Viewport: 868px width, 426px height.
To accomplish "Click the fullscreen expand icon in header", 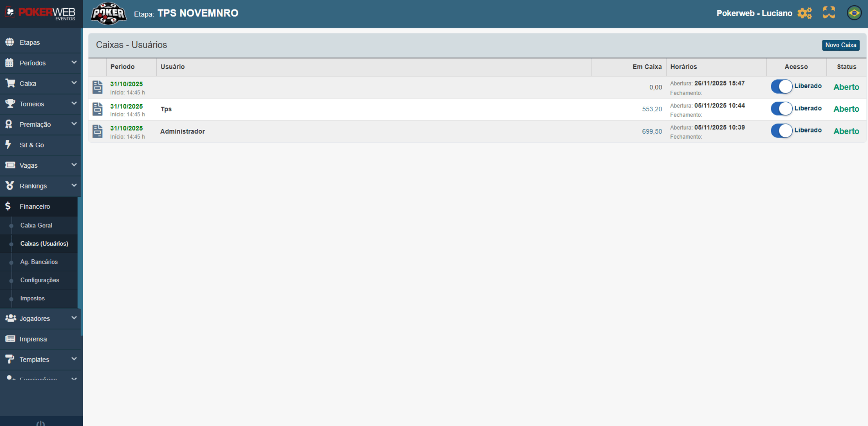I will [x=829, y=12].
